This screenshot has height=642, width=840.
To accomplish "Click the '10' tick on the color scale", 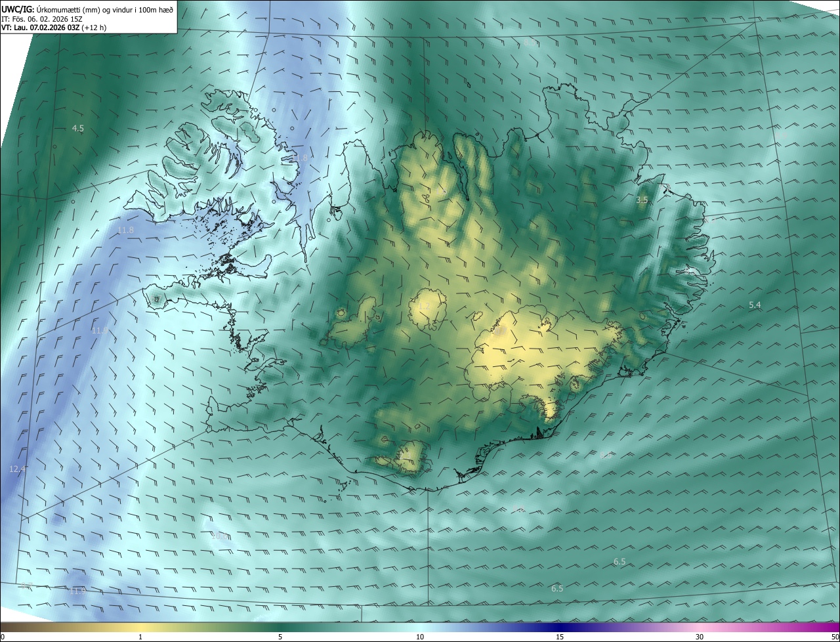I will point(420,637).
